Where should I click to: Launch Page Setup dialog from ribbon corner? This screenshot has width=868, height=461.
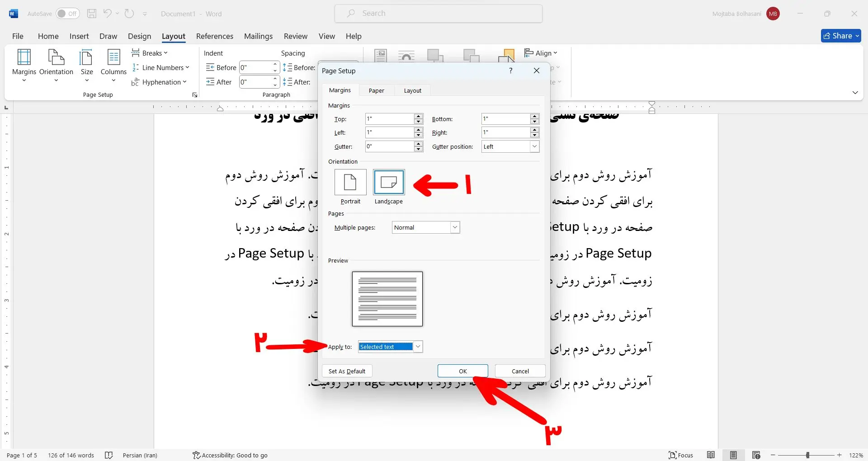pyautogui.click(x=195, y=95)
